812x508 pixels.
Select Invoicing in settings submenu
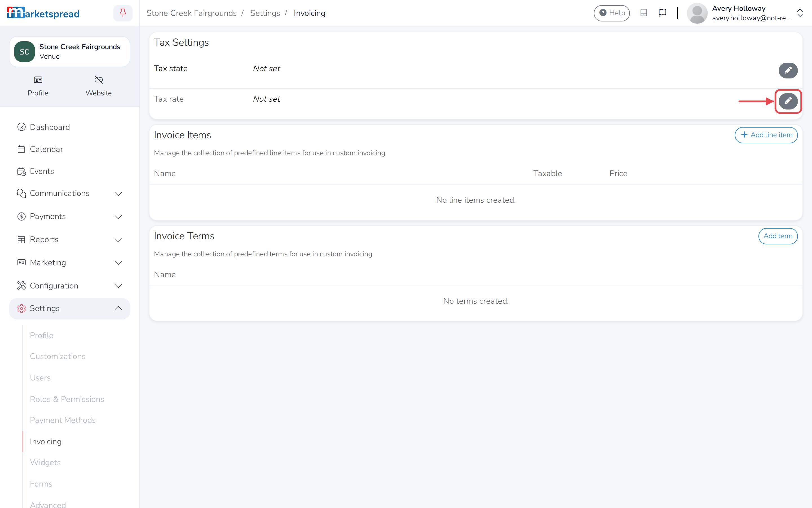pyautogui.click(x=46, y=441)
